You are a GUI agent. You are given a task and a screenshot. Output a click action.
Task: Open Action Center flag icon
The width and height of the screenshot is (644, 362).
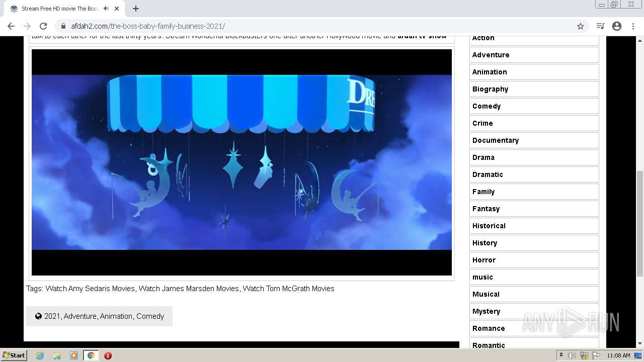(596, 355)
